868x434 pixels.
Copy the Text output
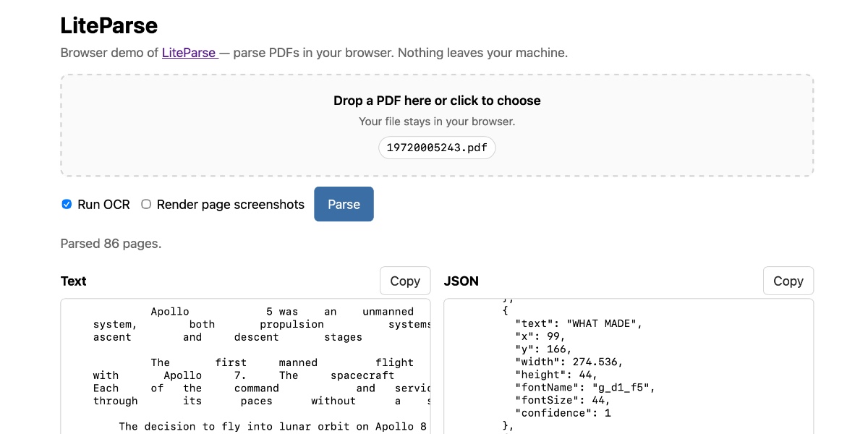tap(404, 281)
